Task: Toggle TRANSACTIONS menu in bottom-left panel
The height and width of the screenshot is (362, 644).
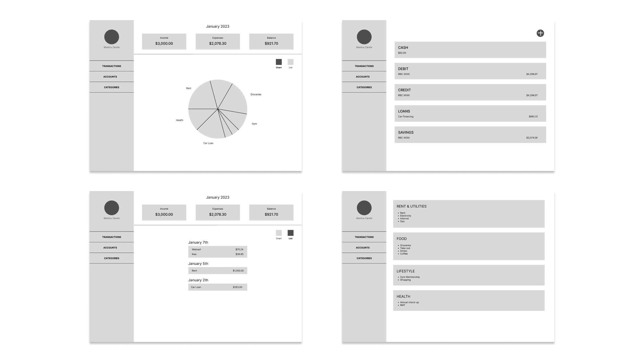Action: pyautogui.click(x=111, y=237)
